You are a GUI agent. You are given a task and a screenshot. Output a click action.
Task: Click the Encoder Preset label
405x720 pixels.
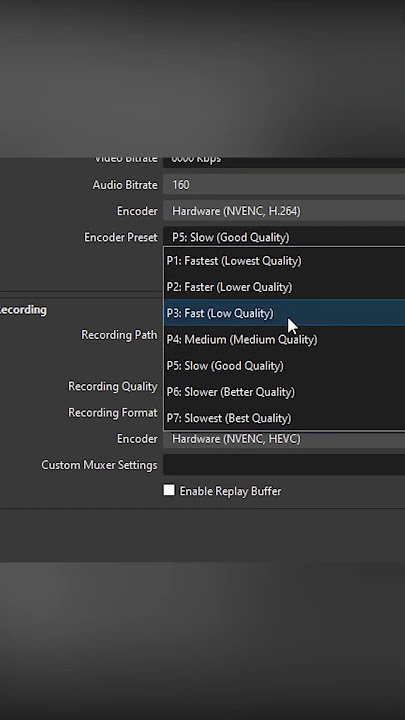pos(120,237)
